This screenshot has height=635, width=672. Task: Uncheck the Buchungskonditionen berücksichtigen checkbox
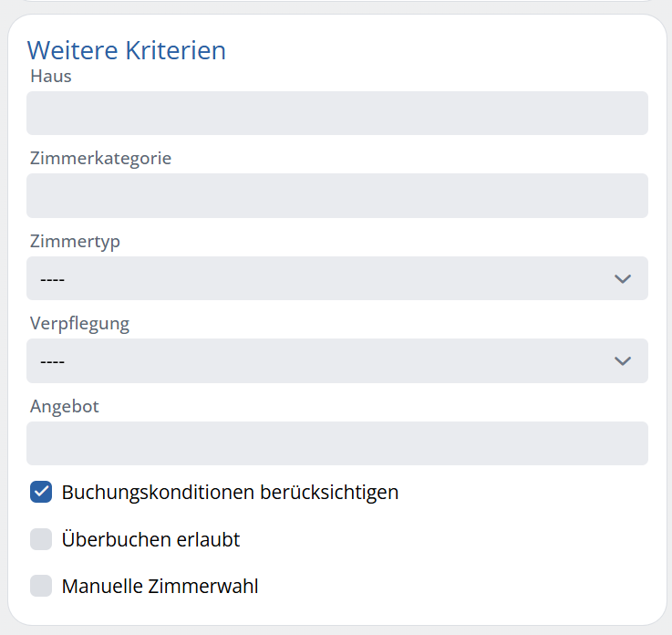tap(41, 492)
